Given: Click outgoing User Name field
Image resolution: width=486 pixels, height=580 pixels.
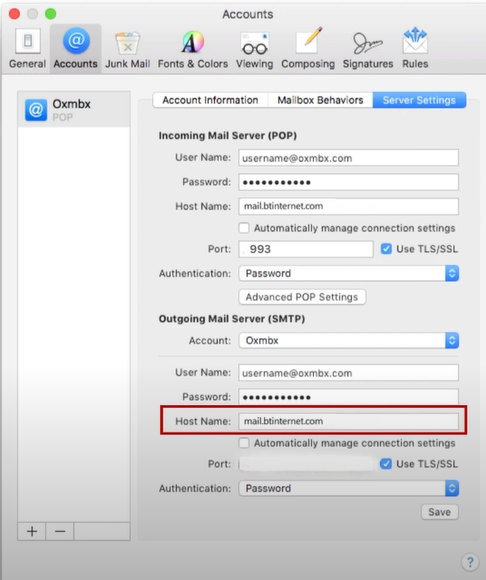Looking at the screenshot, I should pos(348,373).
